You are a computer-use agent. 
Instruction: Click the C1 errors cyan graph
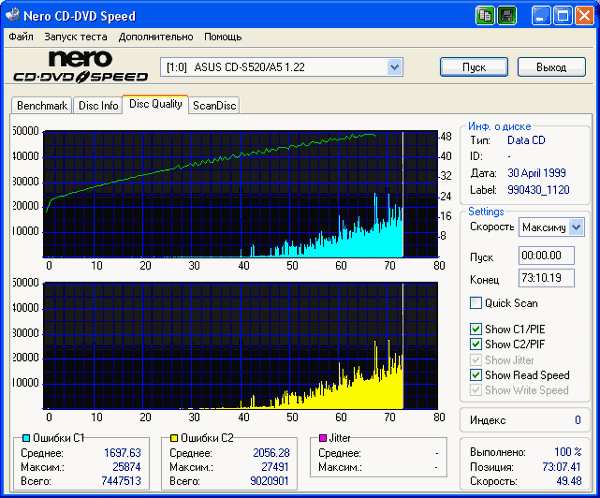tap(240, 194)
